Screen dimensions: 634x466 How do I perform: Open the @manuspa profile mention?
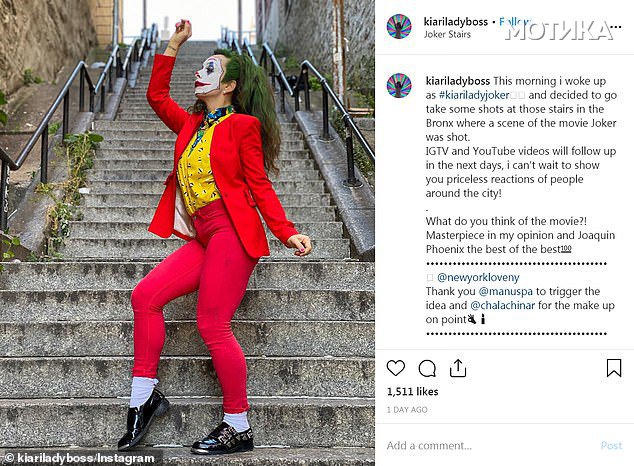pos(505,291)
